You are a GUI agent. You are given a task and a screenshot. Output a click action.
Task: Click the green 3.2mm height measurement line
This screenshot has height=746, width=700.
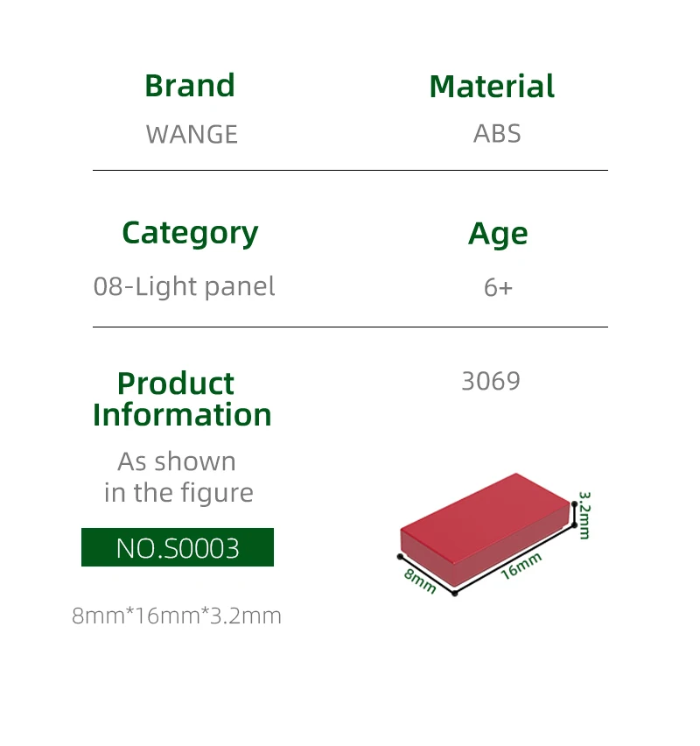pyautogui.click(x=574, y=513)
